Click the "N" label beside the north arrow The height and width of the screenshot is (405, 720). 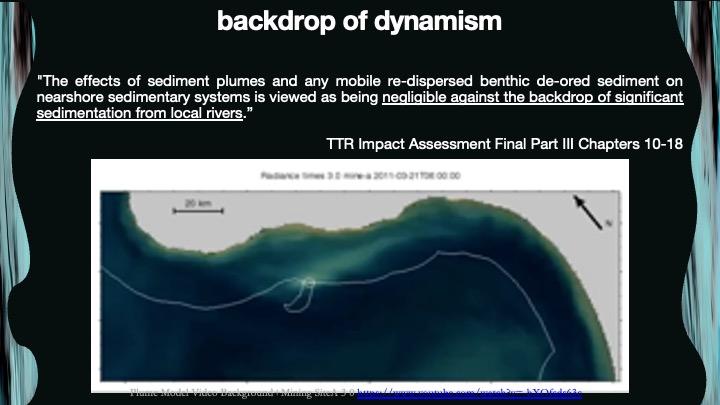607,224
